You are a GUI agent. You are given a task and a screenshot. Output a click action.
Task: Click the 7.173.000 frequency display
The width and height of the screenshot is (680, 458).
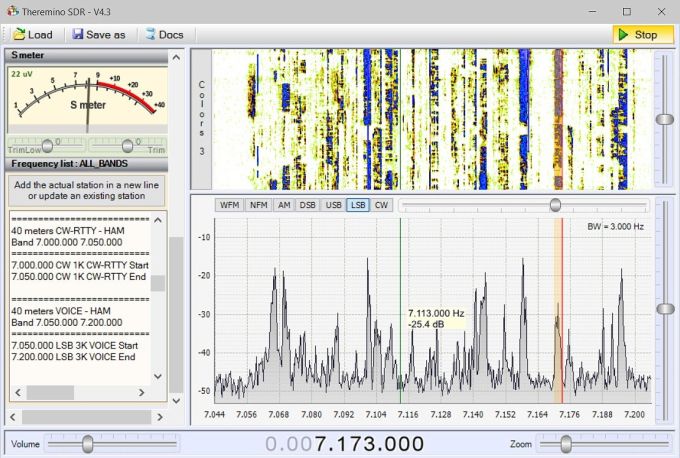coord(369,444)
